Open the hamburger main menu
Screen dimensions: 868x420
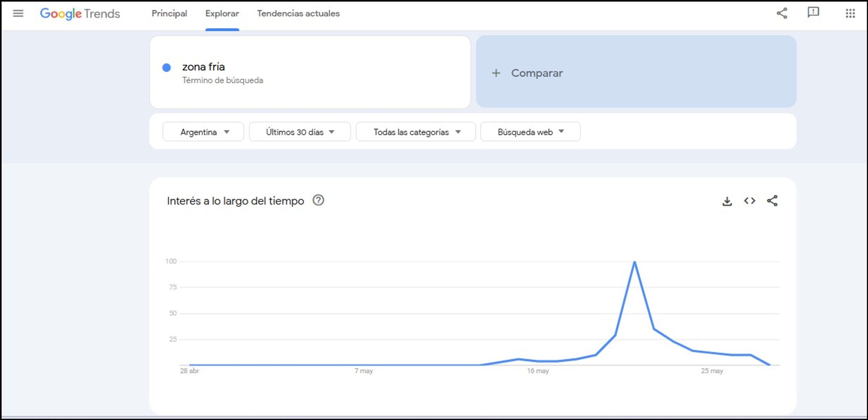click(18, 13)
